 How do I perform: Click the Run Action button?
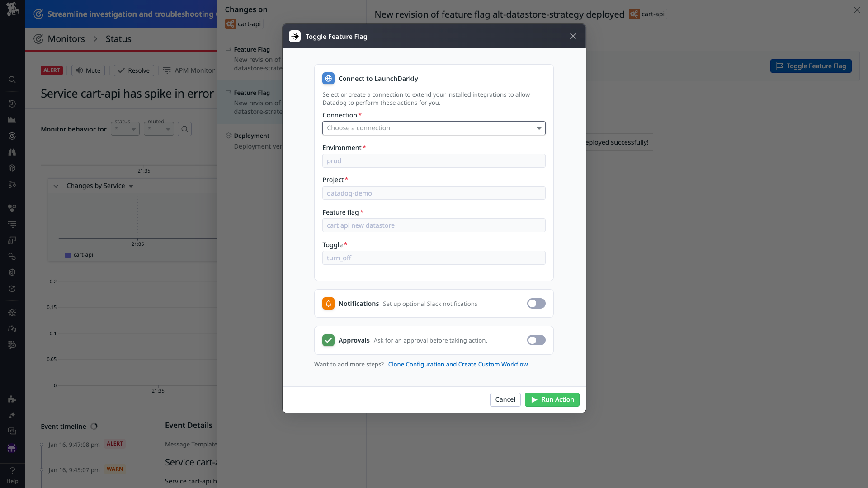pos(552,399)
